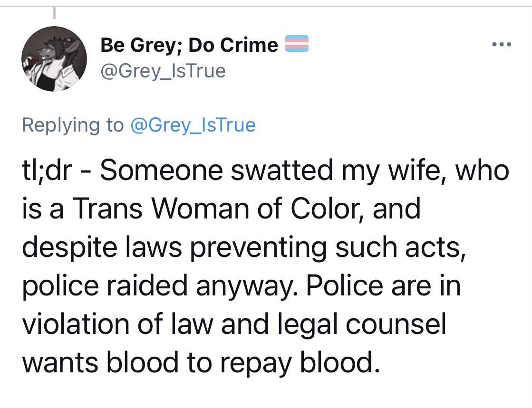Click the word Color in tweet
The height and width of the screenshot is (408, 532).
coord(328,209)
